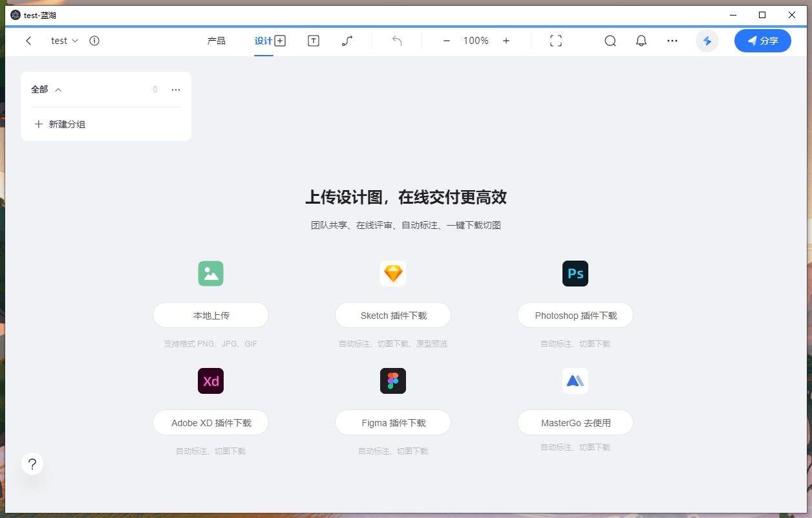Click the Photoshop Ps icon
812x518 pixels.
[x=575, y=274]
